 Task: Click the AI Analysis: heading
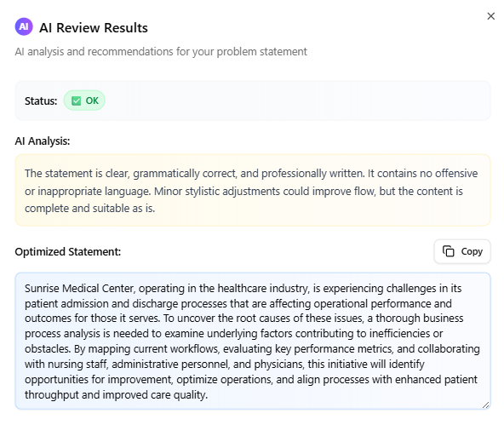[43, 141]
